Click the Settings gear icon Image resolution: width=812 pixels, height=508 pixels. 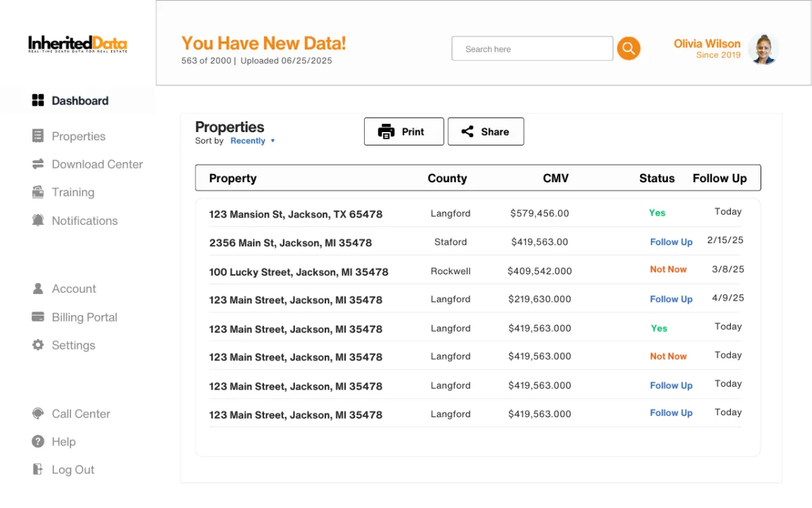point(38,345)
